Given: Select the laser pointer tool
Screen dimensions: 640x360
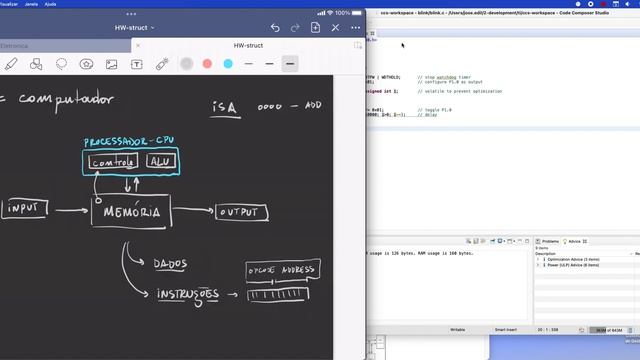Looking at the screenshot, I should pyautogui.click(x=162, y=64).
